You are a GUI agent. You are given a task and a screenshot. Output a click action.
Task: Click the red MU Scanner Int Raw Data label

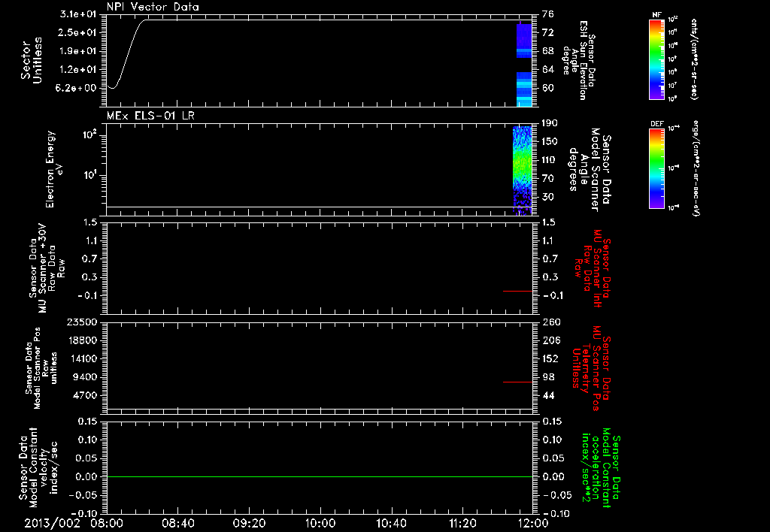592,268
